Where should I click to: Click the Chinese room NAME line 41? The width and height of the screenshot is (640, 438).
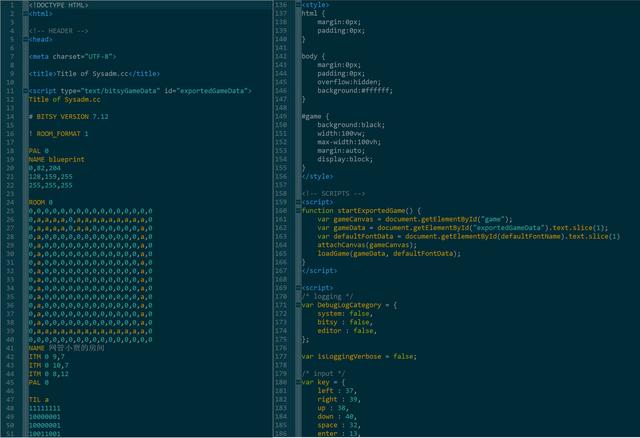67,348
